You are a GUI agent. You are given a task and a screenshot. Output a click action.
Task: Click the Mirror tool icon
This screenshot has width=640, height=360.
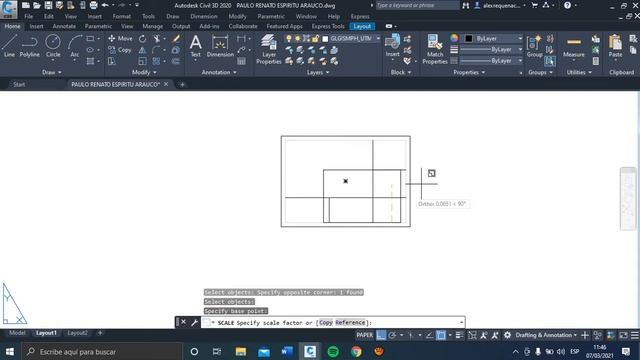pyautogui.click(x=142, y=50)
